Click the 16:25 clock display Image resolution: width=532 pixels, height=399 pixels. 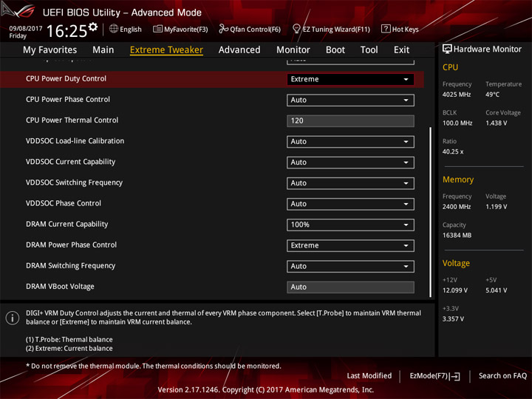point(66,31)
